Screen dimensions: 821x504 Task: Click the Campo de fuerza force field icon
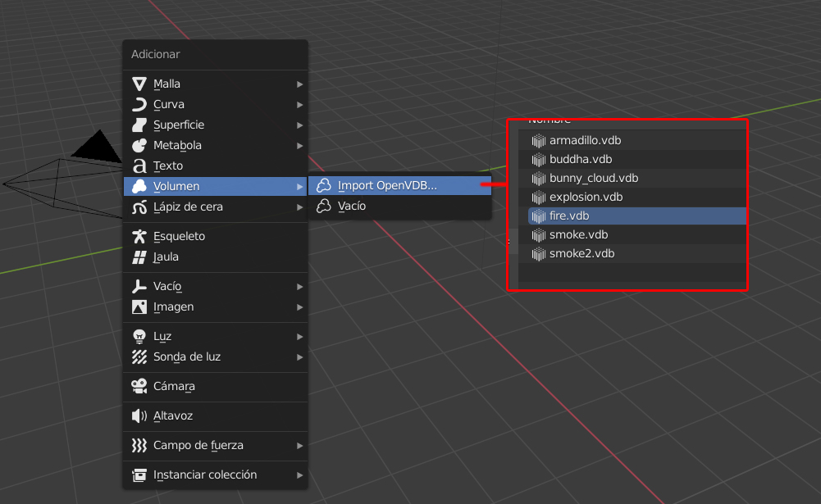(x=139, y=446)
